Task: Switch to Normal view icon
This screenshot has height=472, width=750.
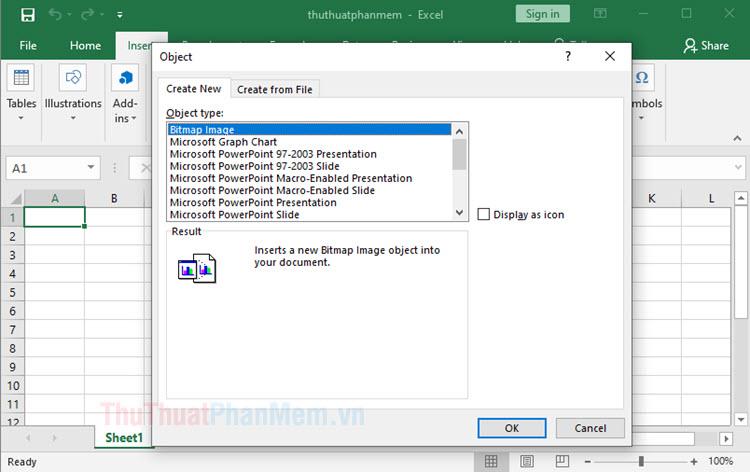Action: click(x=491, y=461)
